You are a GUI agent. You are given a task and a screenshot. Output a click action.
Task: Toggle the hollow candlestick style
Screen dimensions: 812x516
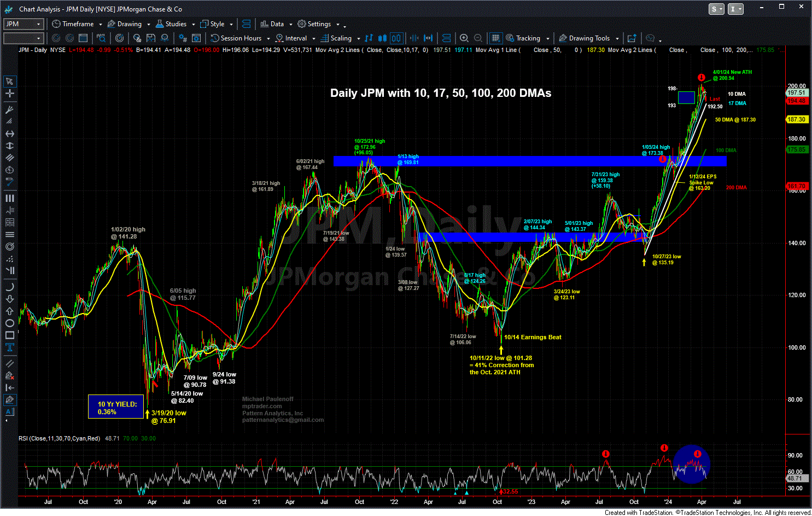pyautogui.click(x=396, y=38)
